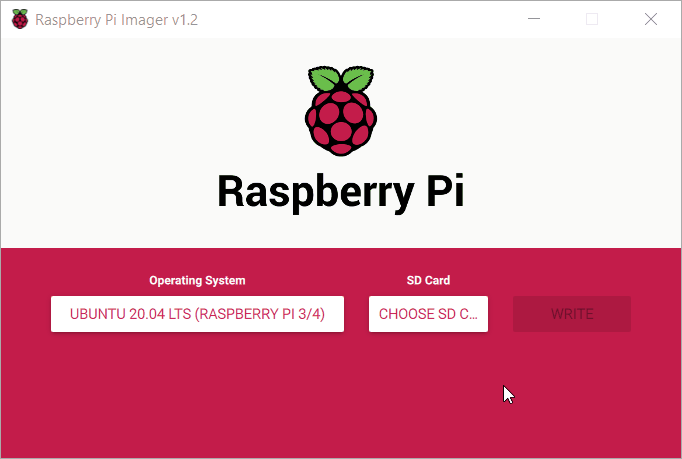This screenshot has width=682, height=459.
Task: Click the "Operating System" label
Action: 197,281
